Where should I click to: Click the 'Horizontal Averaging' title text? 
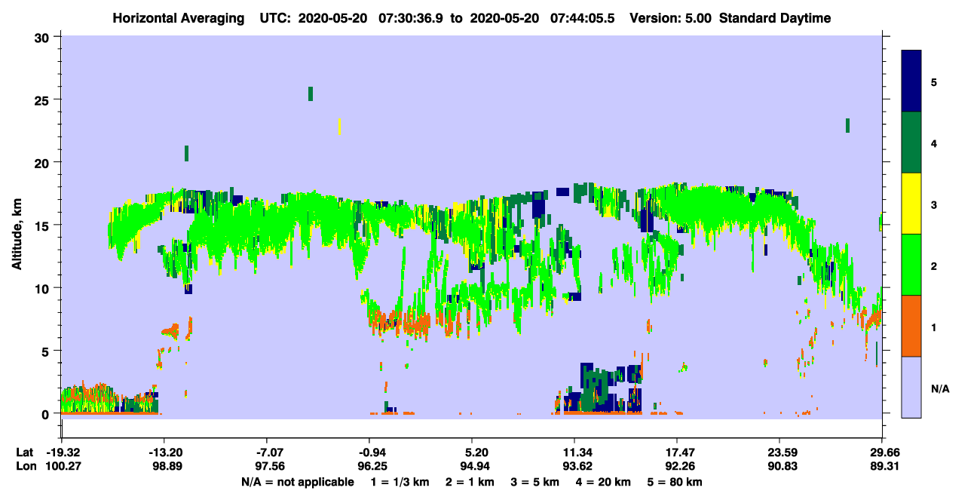tap(177, 18)
